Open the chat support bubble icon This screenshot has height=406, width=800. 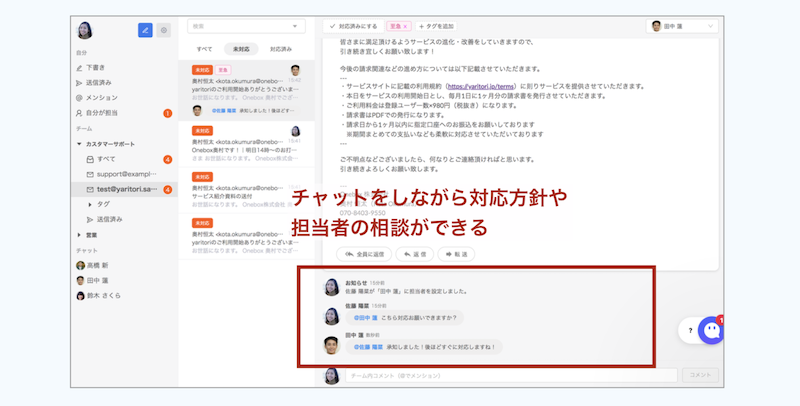711,331
